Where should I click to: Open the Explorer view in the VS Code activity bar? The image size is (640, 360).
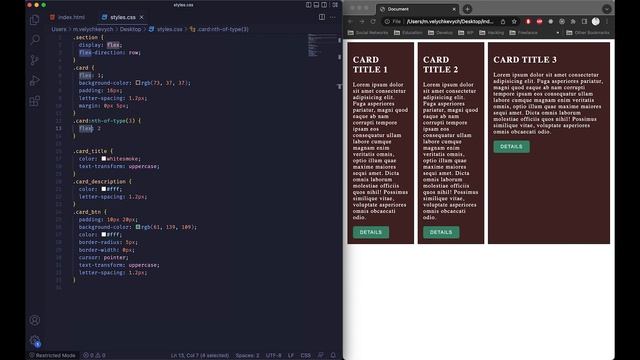pyautogui.click(x=35, y=19)
